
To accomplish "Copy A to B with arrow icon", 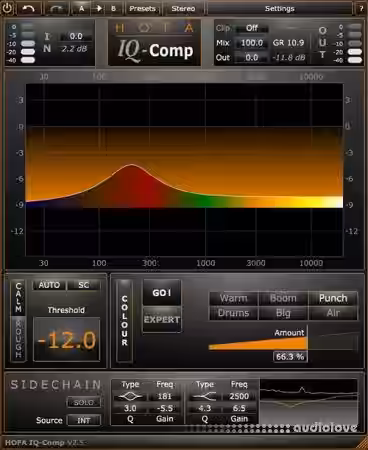I will [x=99, y=8].
